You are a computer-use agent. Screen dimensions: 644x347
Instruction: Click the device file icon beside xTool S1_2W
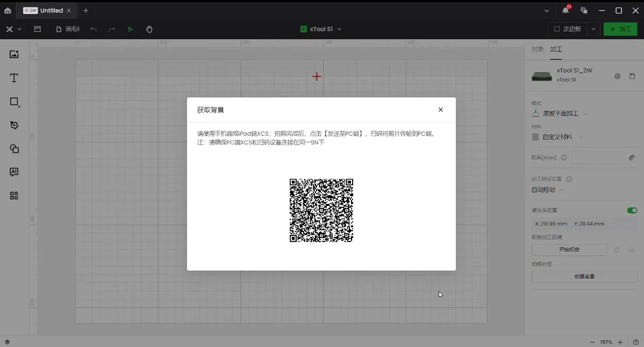(632, 76)
